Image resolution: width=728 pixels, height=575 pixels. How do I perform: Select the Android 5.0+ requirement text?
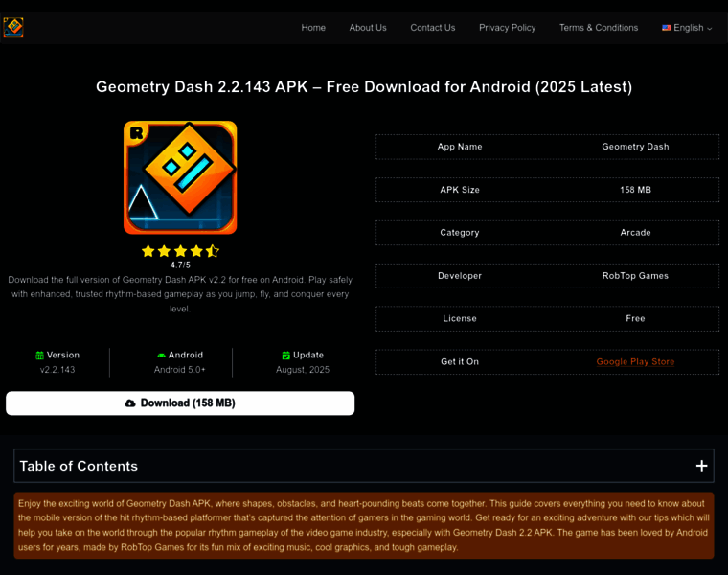180,370
